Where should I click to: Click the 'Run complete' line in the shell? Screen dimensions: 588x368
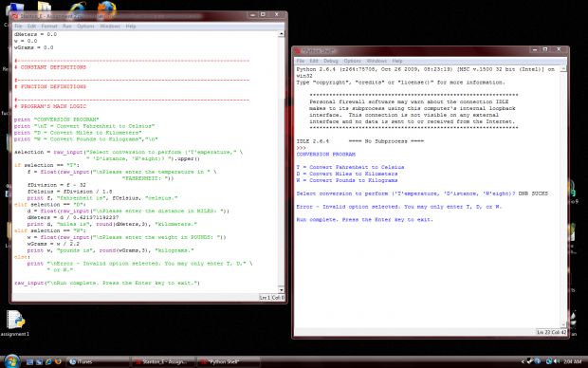364,219
